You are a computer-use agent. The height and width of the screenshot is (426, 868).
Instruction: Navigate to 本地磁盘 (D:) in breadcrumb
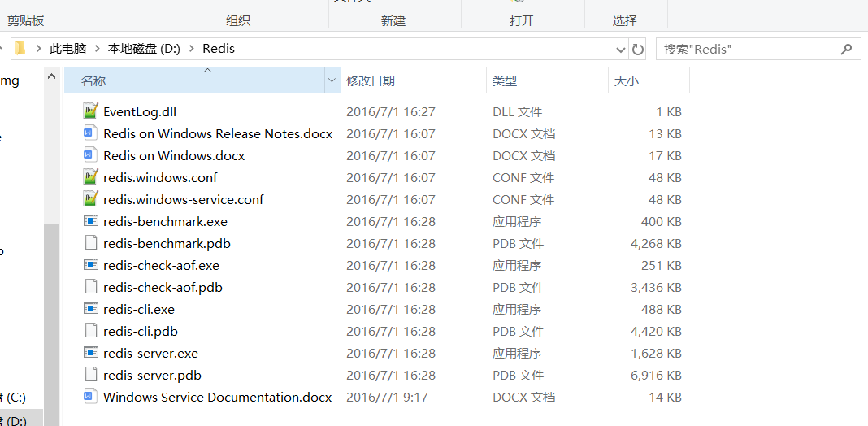coord(144,49)
